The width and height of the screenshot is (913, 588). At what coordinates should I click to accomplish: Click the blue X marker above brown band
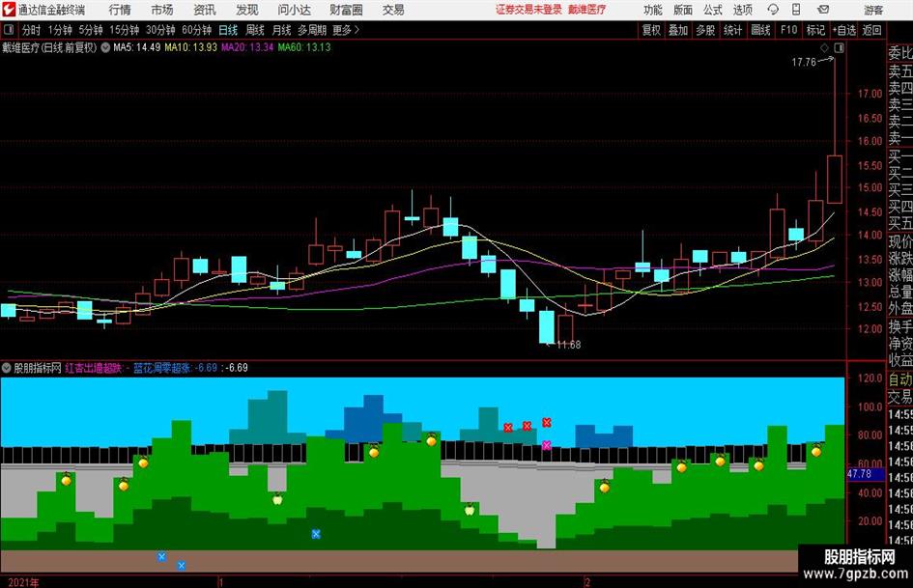(x=316, y=534)
